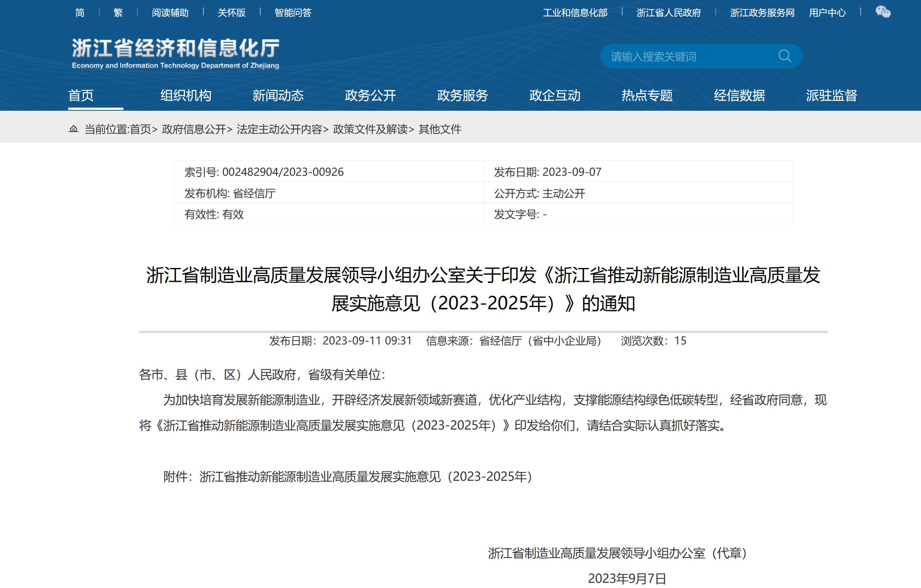Open 智能问答 smart Q&A

point(293,13)
